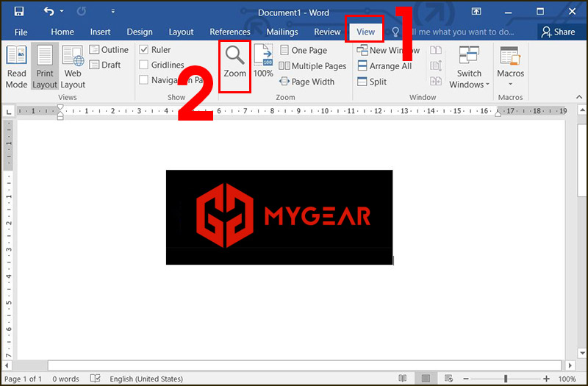Viewport: 588px width, 386px height.
Task: Click the MYGEAR logo image
Action: point(279,217)
